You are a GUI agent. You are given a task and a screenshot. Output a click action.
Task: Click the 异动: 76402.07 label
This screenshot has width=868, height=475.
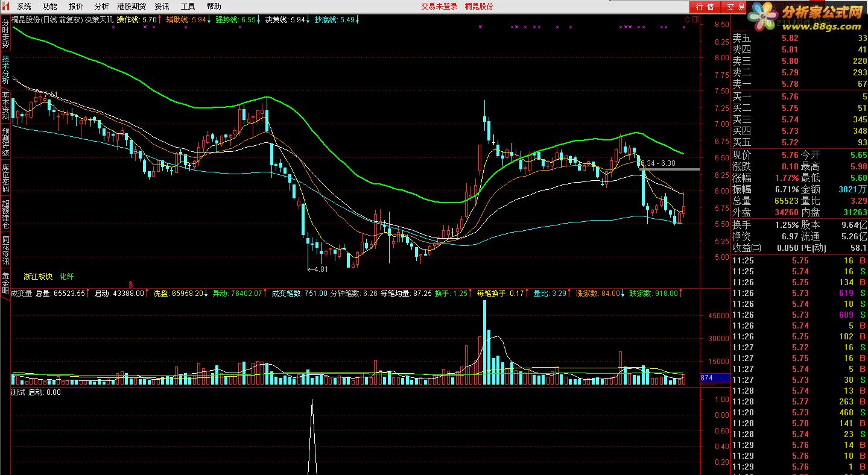239,294
